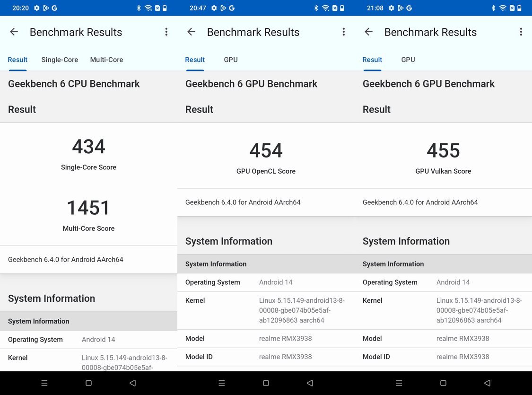The image size is (532, 395).
Task: Switch to Multi-Core tab
Action: (106, 60)
